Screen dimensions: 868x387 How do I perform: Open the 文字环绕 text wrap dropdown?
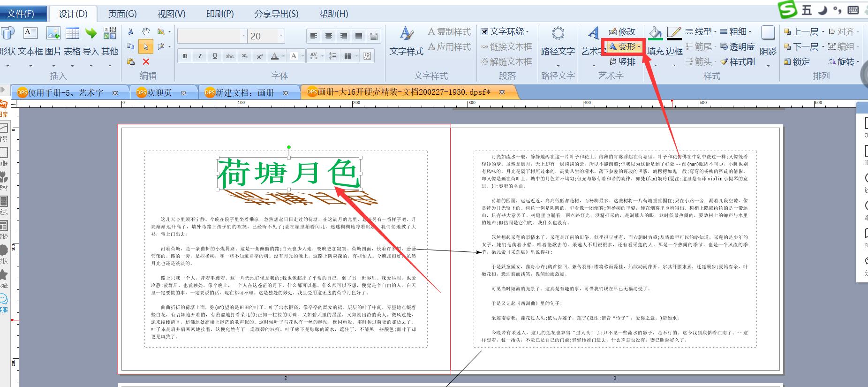(x=505, y=31)
